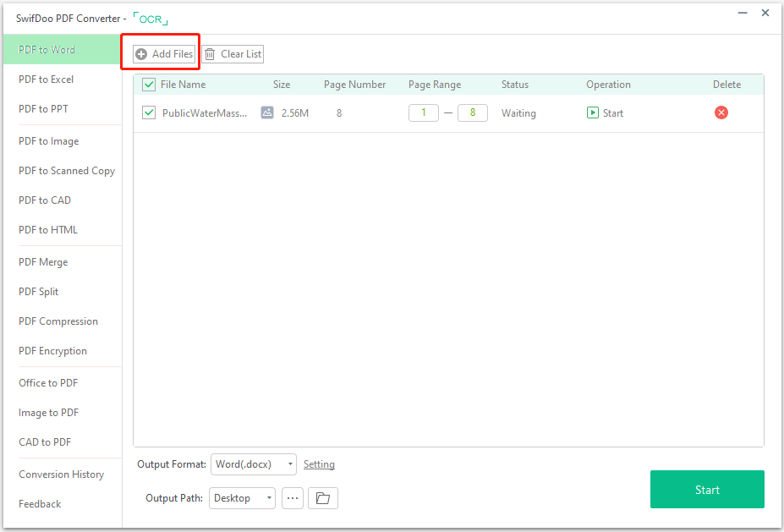Click the PublicWaterMass file name
Screen dimensions: 784x532
tap(205, 113)
